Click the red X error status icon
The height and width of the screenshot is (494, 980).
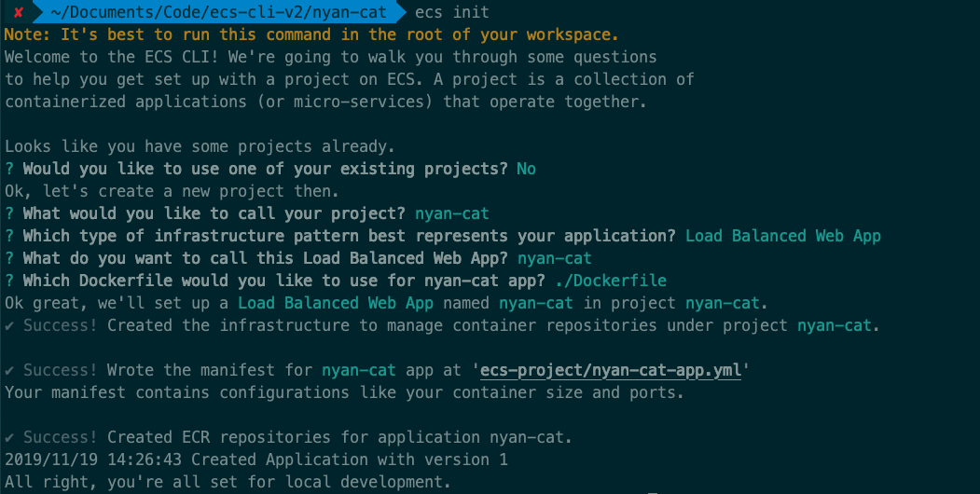[19, 12]
